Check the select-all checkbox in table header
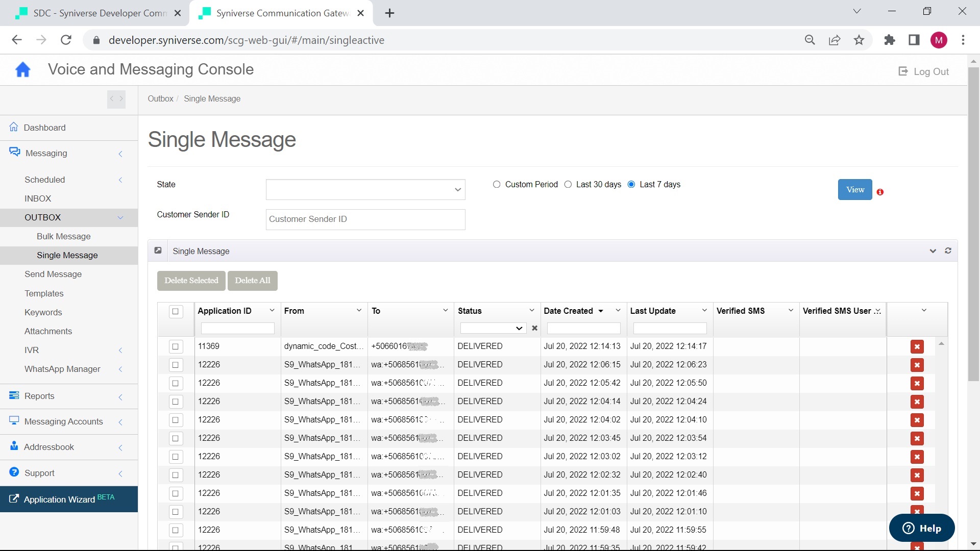 (x=176, y=312)
